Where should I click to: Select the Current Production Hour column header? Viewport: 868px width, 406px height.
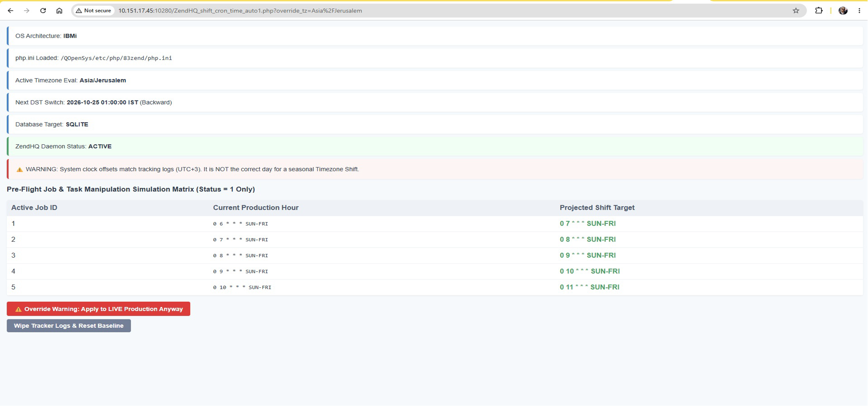pos(256,207)
